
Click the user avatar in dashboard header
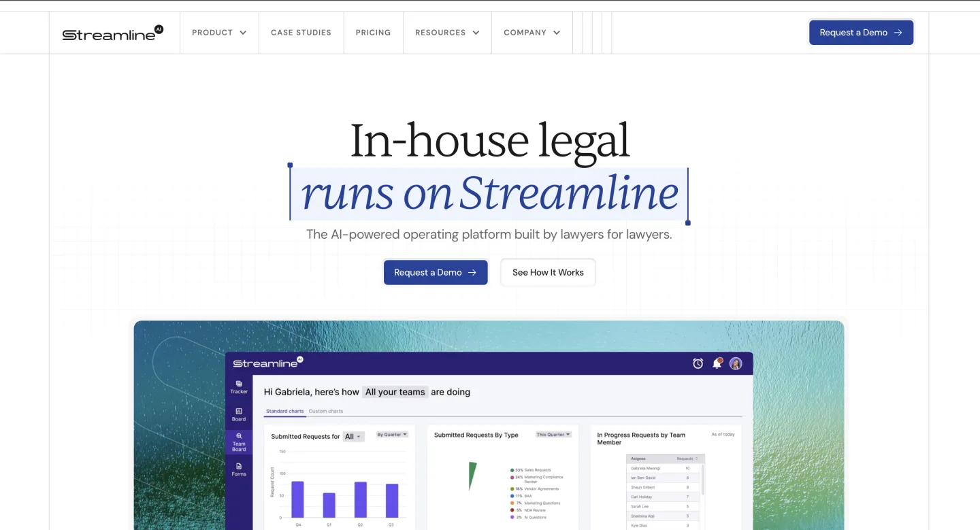[736, 363]
